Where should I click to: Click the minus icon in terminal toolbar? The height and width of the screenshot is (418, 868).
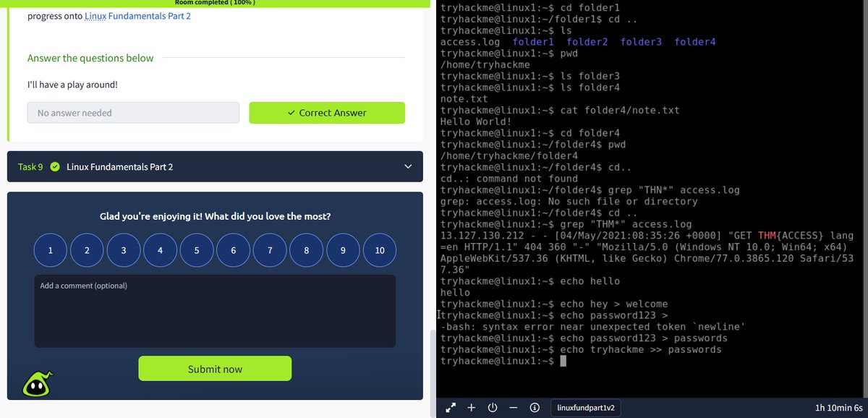click(514, 408)
